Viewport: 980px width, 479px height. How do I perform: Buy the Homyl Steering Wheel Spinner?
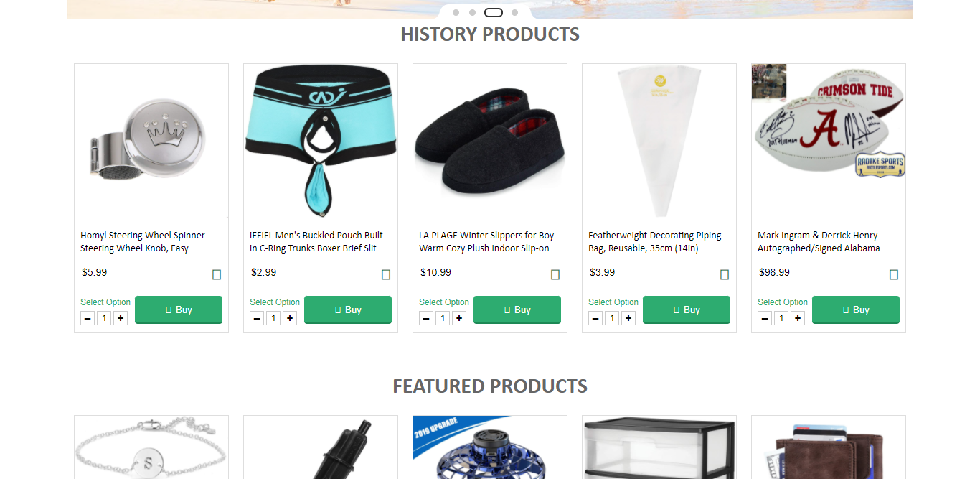[179, 310]
